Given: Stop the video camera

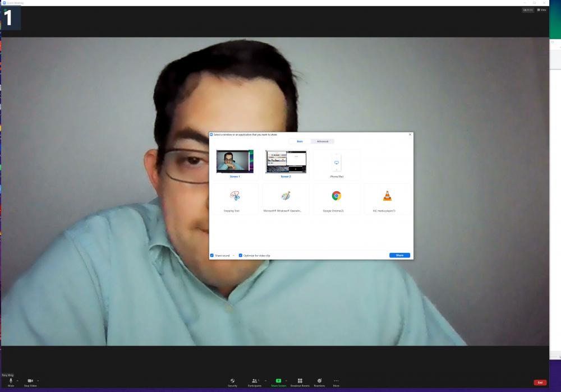Looking at the screenshot, I should [x=29, y=383].
